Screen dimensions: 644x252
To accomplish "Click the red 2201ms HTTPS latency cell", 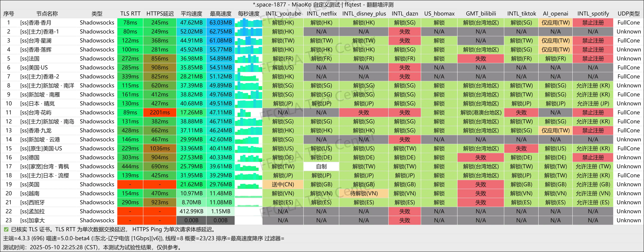I will click(160, 112).
